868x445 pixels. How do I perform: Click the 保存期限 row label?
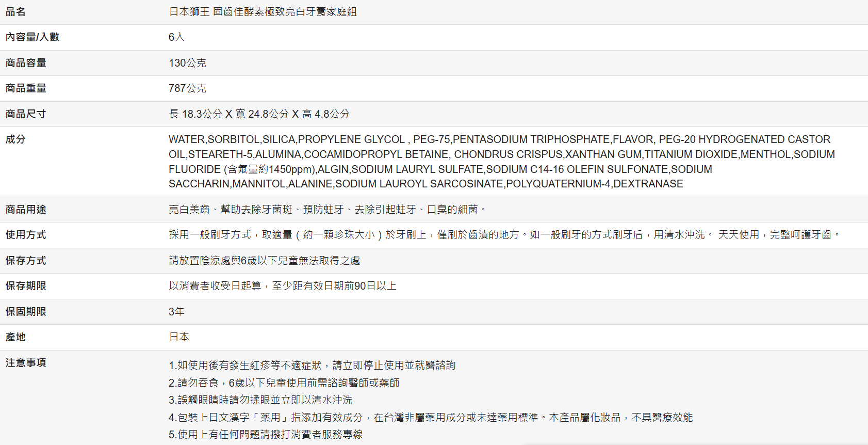[26, 286]
